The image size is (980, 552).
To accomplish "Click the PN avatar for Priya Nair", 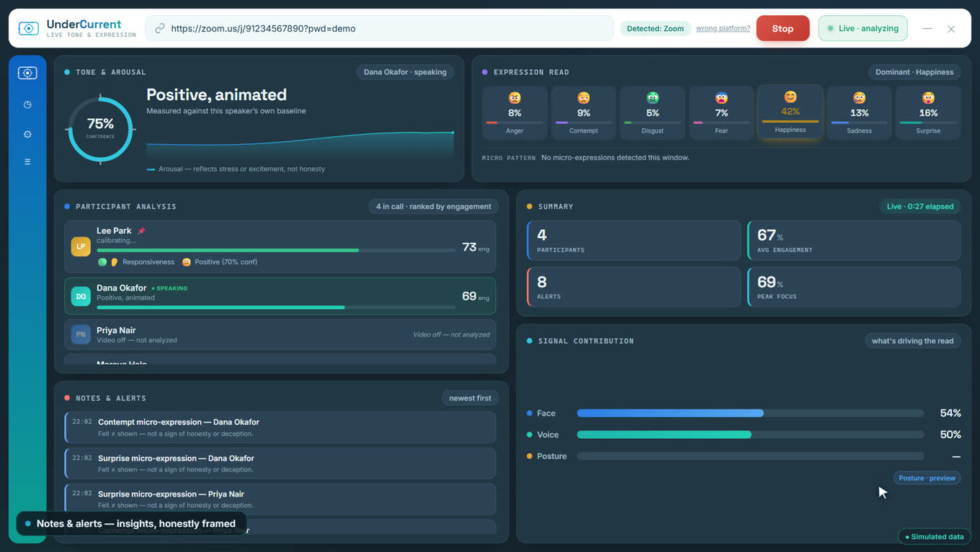I will [x=81, y=334].
